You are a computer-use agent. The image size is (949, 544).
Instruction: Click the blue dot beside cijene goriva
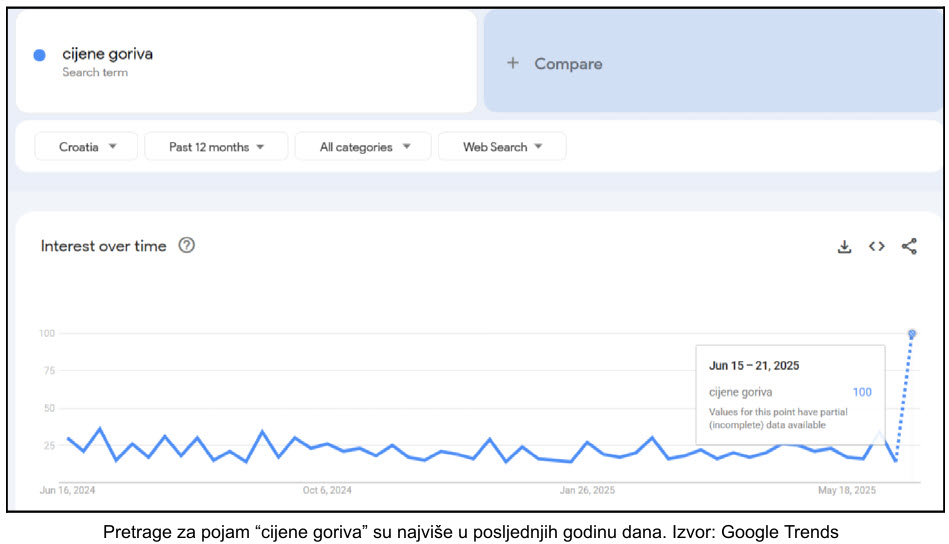pyautogui.click(x=40, y=56)
